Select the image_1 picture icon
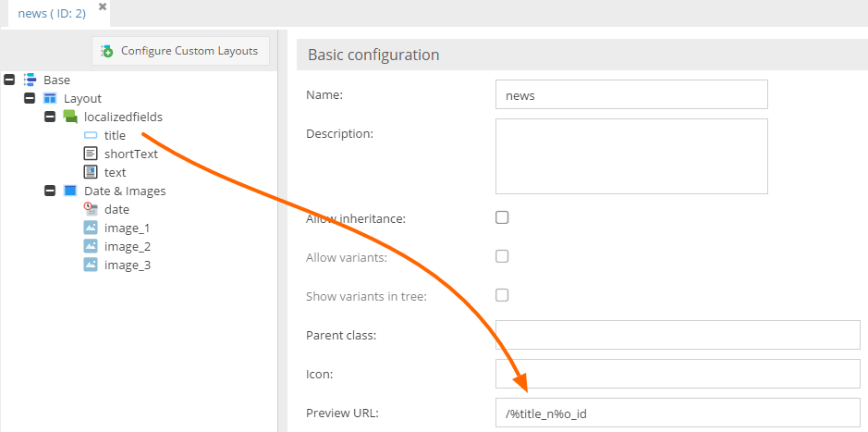868x432 pixels. 91,228
